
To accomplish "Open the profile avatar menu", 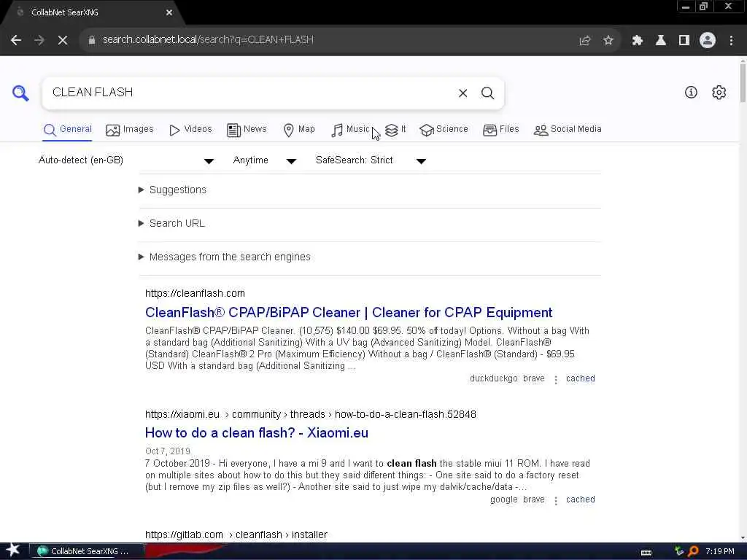I will (708, 40).
